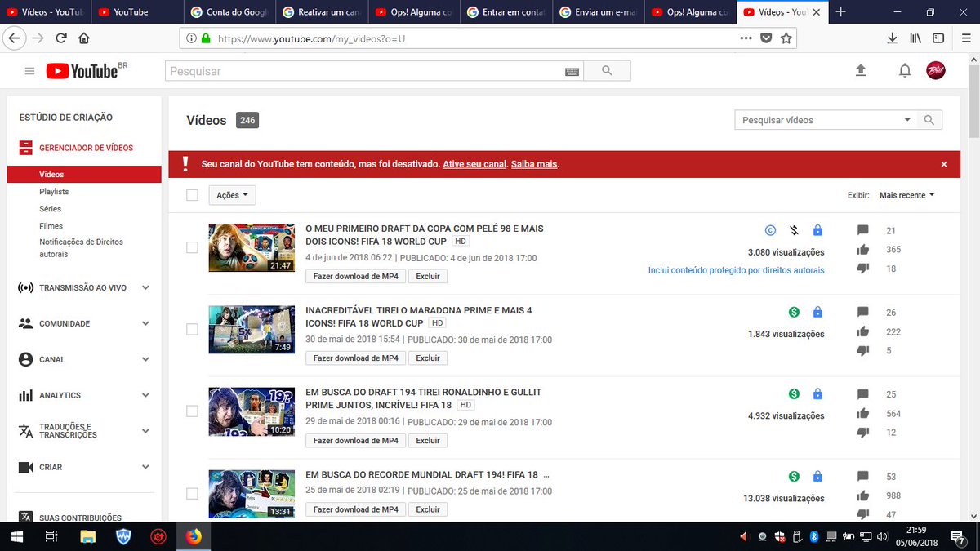Click thumbs-up icon with 365 likes
Image resolution: width=980 pixels, height=551 pixels.
863,250
